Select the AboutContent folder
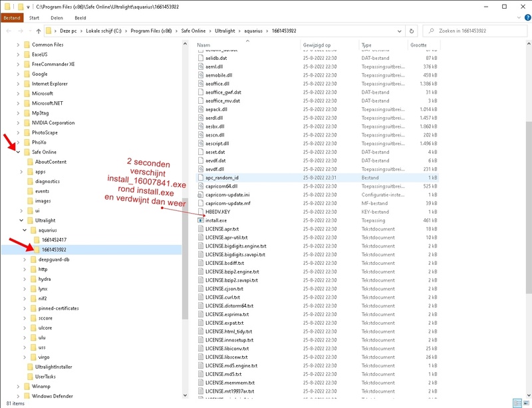Image resolution: width=532 pixels, height=408 pixels. click(x=51, y=162)
